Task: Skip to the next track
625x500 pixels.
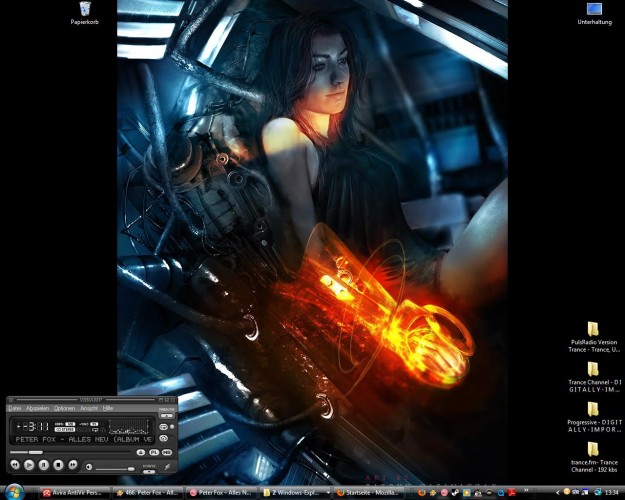Action: click(x=73, y=465)
